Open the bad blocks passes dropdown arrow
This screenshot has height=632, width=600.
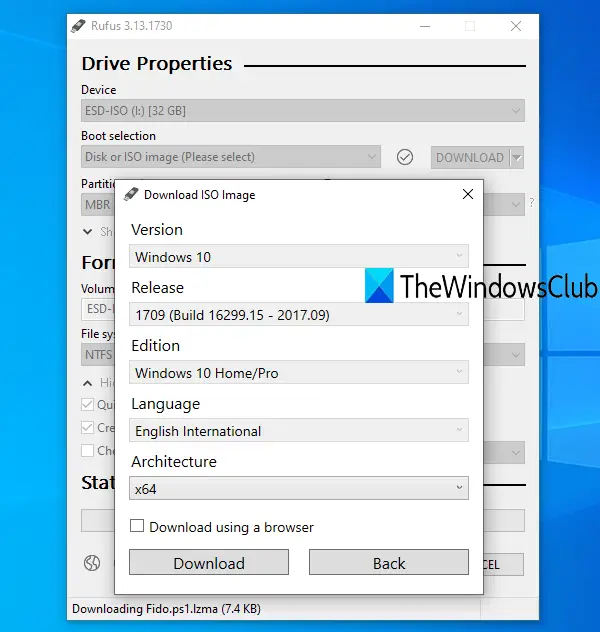tap(516, 453)
